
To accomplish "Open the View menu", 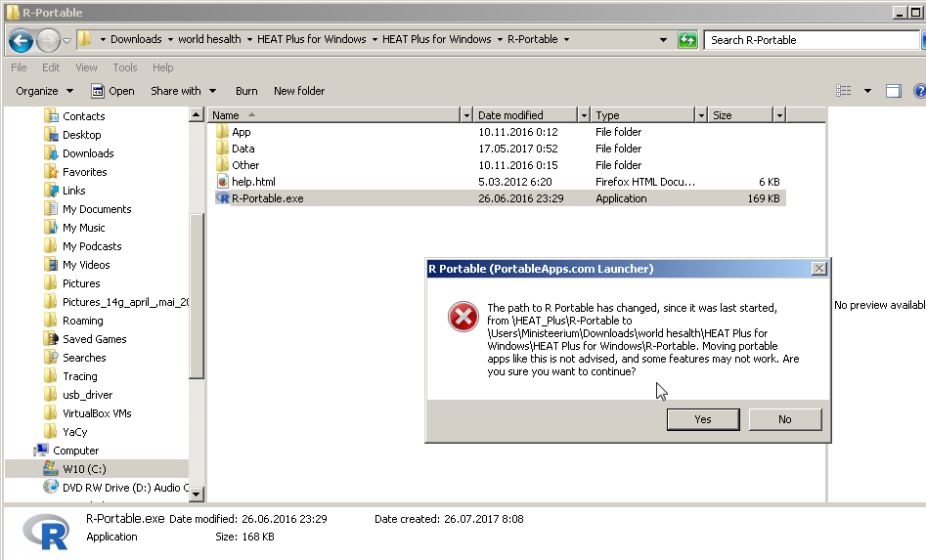I will pyautogui.click(x=86, y=67).
